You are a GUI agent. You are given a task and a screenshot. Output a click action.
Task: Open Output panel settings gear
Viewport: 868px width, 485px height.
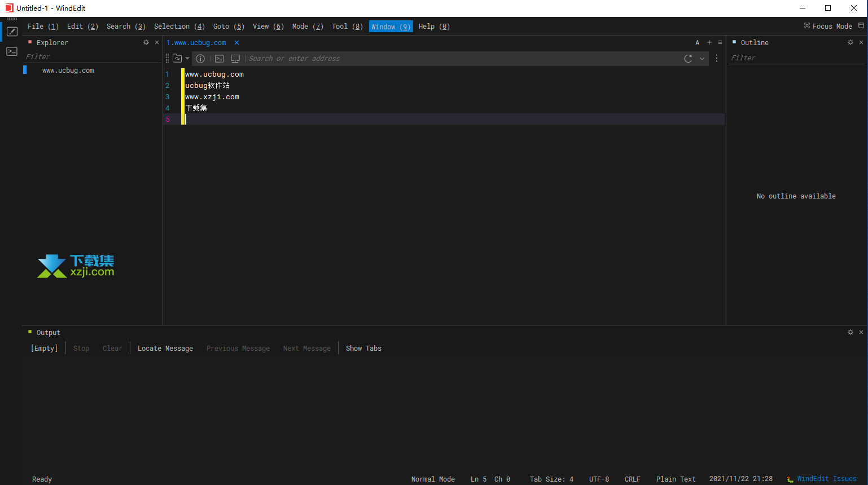pos(851,332)
